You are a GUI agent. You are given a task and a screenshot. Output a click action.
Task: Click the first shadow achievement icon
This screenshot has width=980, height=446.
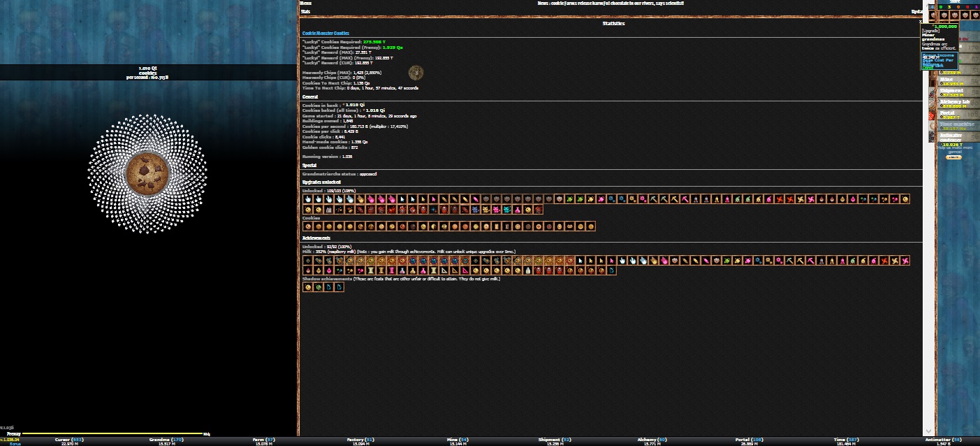tap(307, 287)
